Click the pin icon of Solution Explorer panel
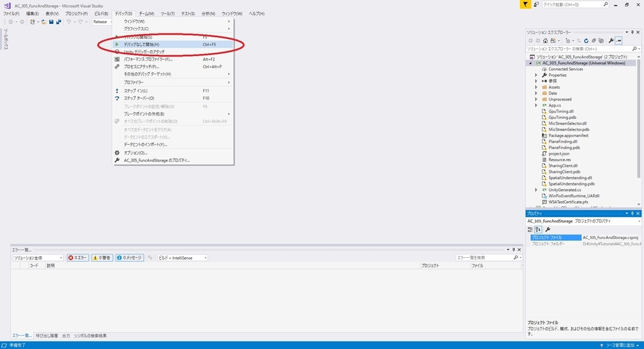Viewport: 644px width, 349px height. 633,32
